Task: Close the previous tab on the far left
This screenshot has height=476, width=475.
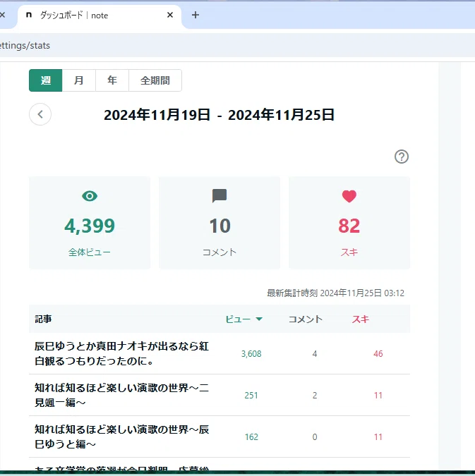Action: [2, 15]
